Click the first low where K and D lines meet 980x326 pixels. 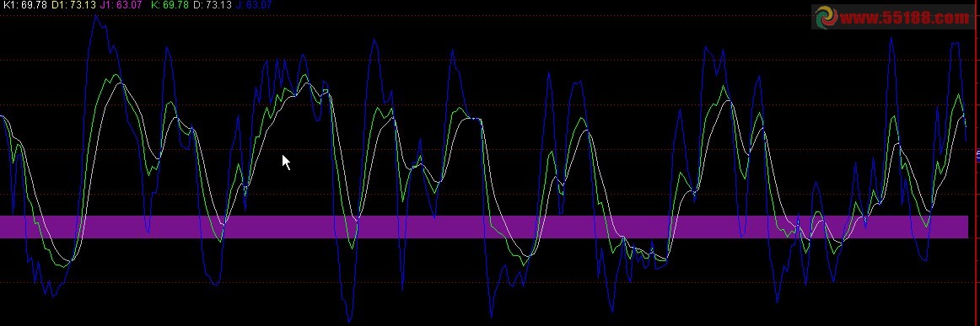click(x=71, y=260)
